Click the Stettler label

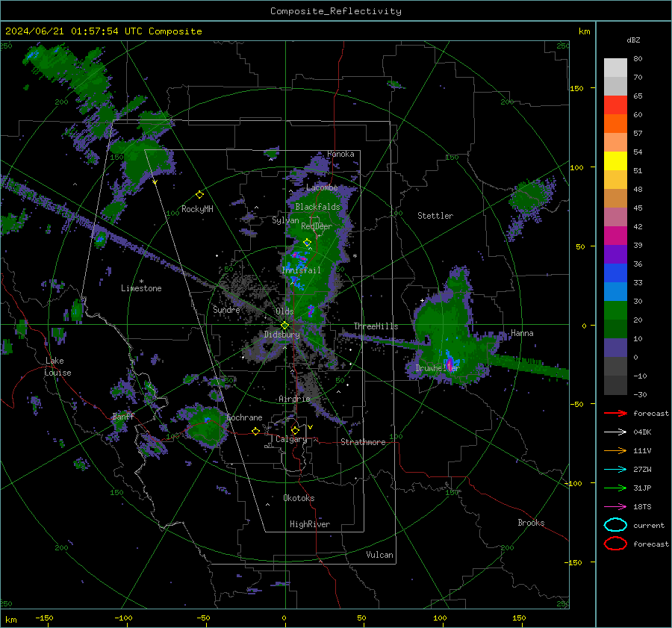(x=435, y=216)
